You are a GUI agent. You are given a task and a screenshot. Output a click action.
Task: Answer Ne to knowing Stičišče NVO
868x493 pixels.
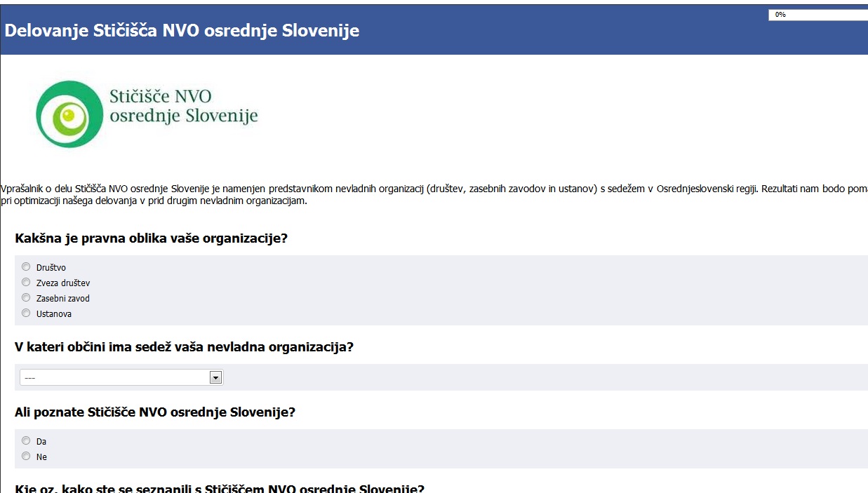26,456
